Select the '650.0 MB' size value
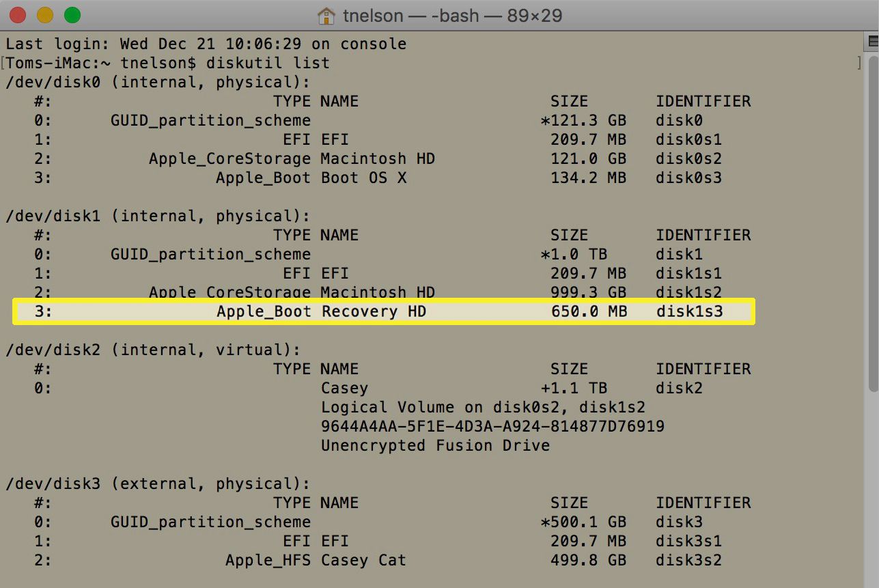Screen dimensions: 879x588 588,312
